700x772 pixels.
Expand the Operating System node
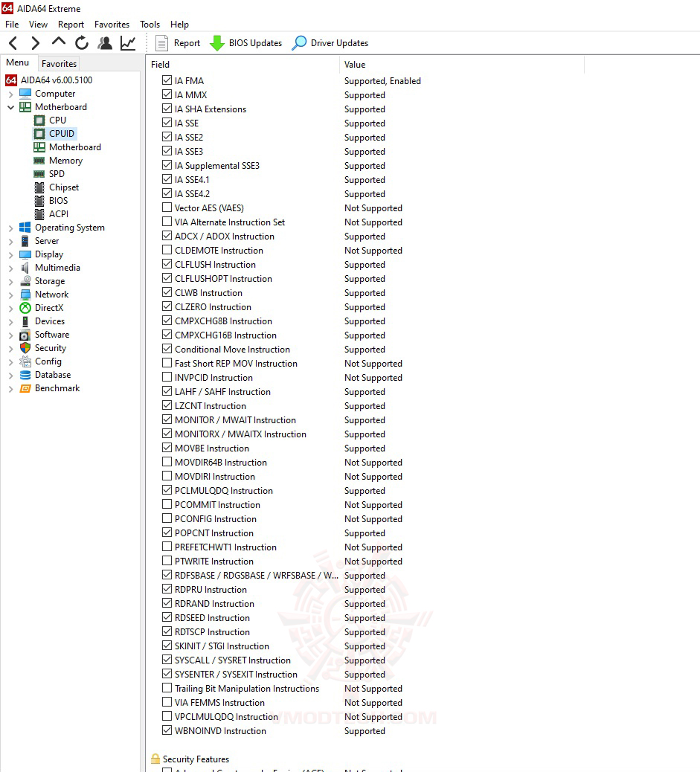click(11, 228)
